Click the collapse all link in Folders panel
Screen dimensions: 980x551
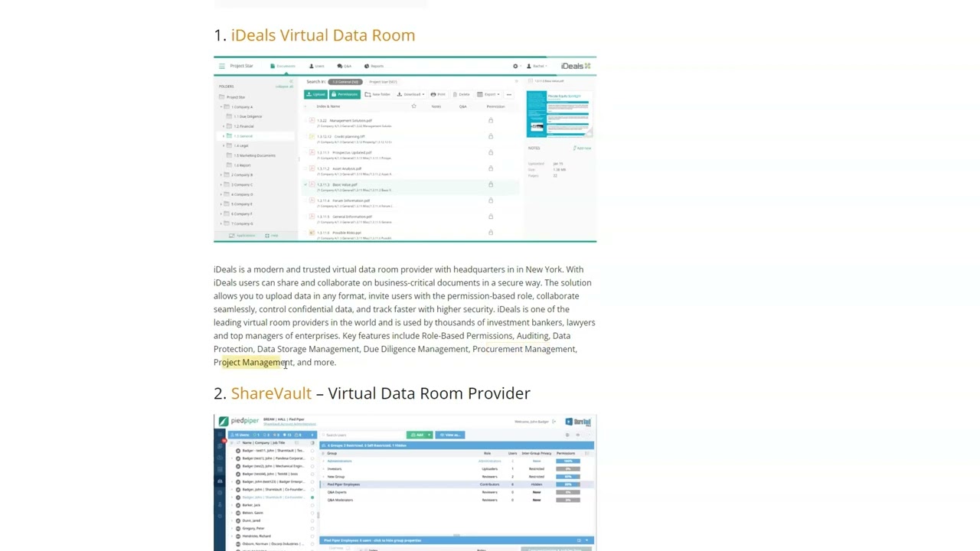(x=284, y=86)
